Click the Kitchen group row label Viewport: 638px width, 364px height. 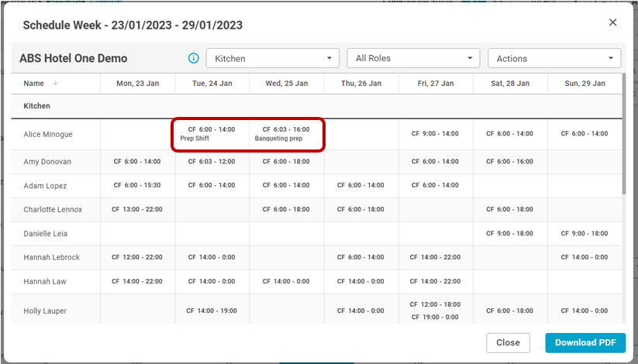36,106
